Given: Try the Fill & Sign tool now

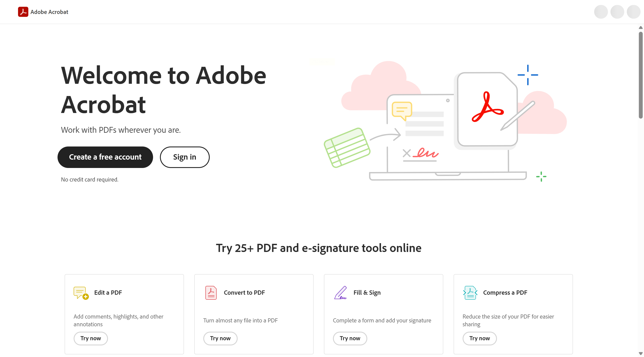Looking at the screenshot, I should tap(350, 339).
